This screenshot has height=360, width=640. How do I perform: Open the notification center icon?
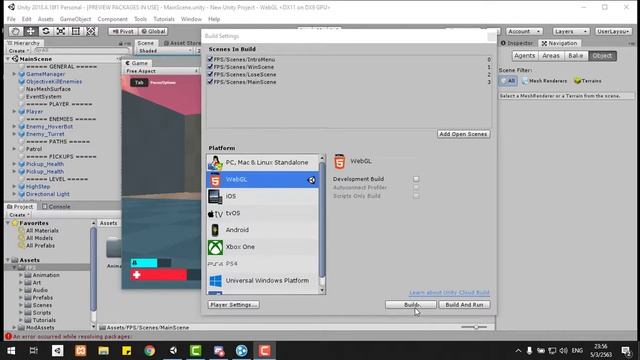tap(626, 351)
